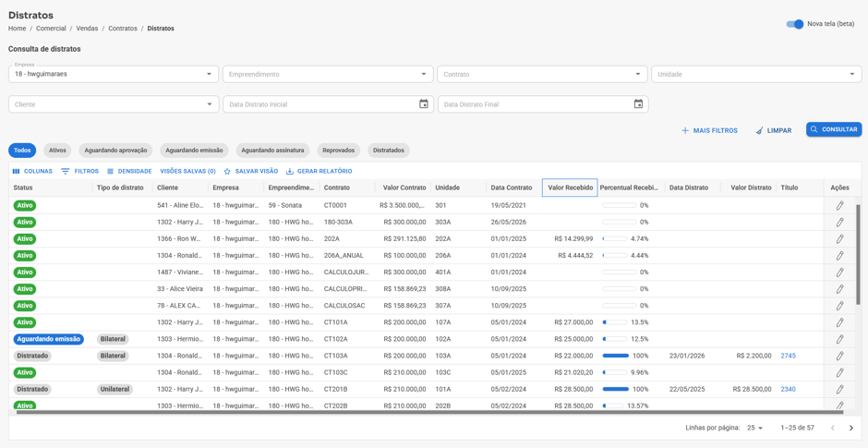Viewport: 868px width, 448px height.
Task: Click GERAR RELATÓRIO download button
Action: pos(319,172)
